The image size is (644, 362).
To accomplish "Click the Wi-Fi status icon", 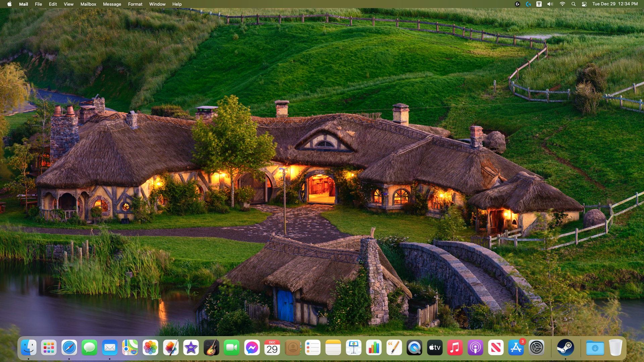I will coord(562,4).
